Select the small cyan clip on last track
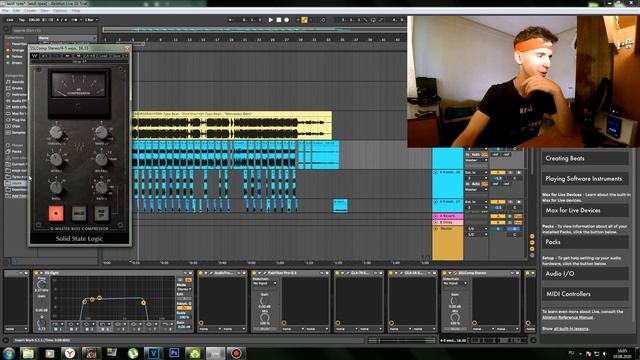Viewport: 640px width, 360px height. click(x=340, y=206)
